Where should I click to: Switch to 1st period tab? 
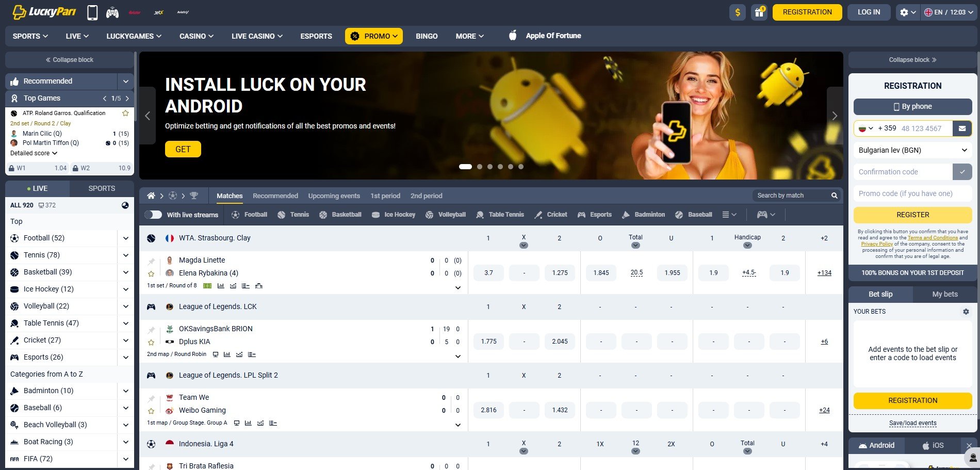385,196
